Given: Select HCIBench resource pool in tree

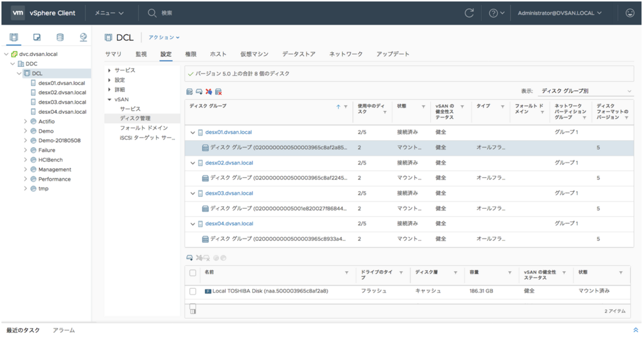Looking at the screenshot, I should [50, 160].
